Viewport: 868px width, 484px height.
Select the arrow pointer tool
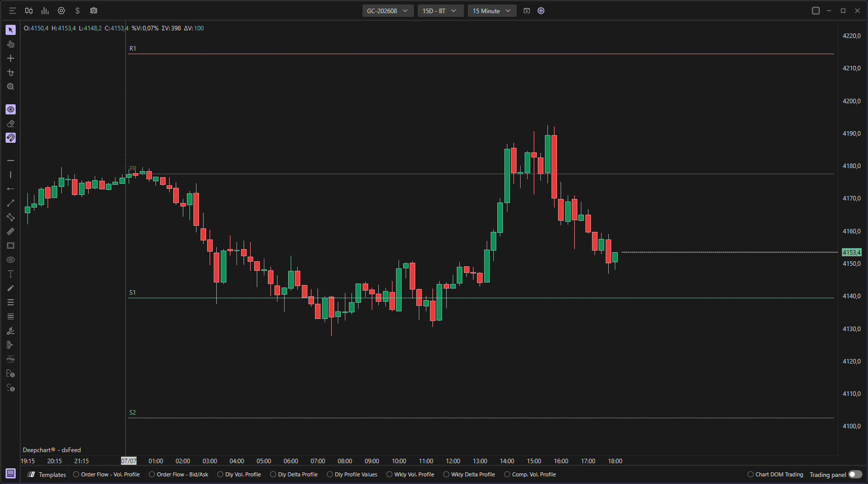click(x=11, y=30)
